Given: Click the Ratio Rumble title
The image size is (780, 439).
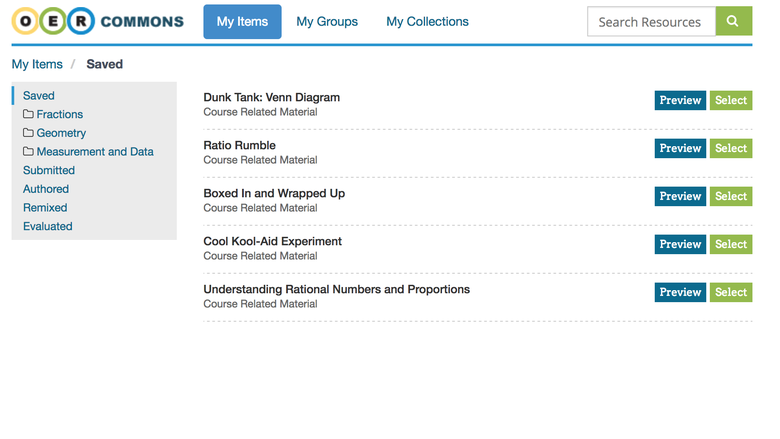Looking at the screenshot, I should (x=239, y=145).
